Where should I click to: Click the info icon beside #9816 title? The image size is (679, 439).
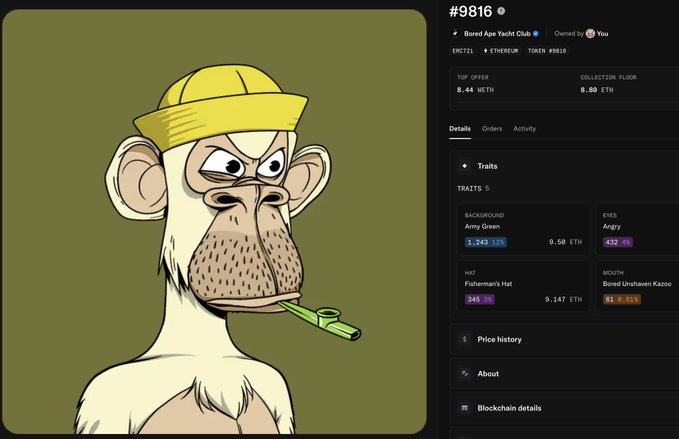[501, 11]
